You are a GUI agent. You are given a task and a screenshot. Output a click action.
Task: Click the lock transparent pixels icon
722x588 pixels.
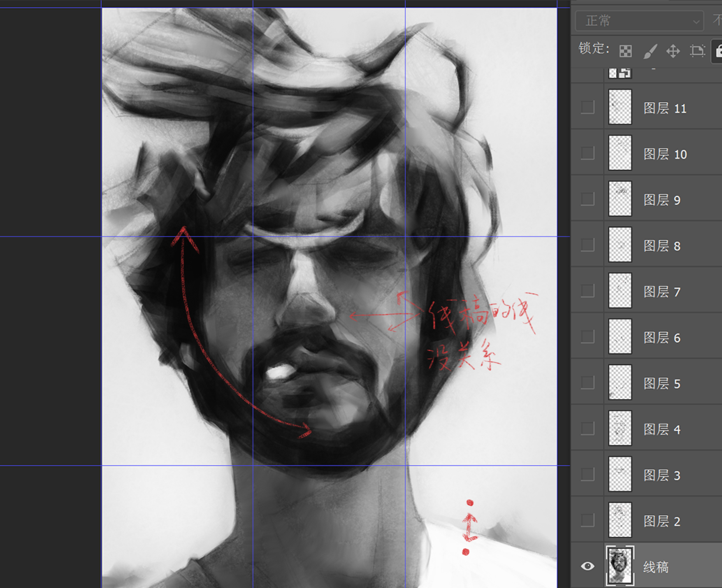[x=626, y=51]
